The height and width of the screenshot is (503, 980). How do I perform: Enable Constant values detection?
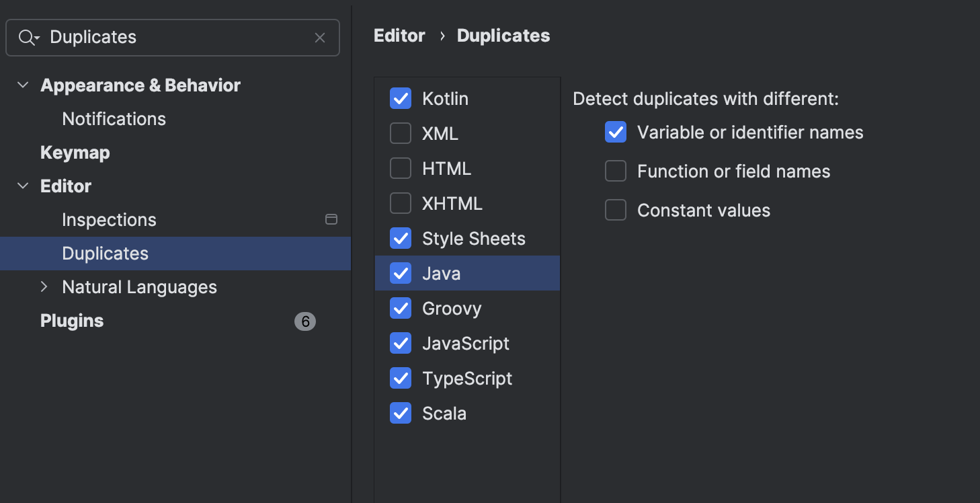pyautogui.click(x=615, y=210)
